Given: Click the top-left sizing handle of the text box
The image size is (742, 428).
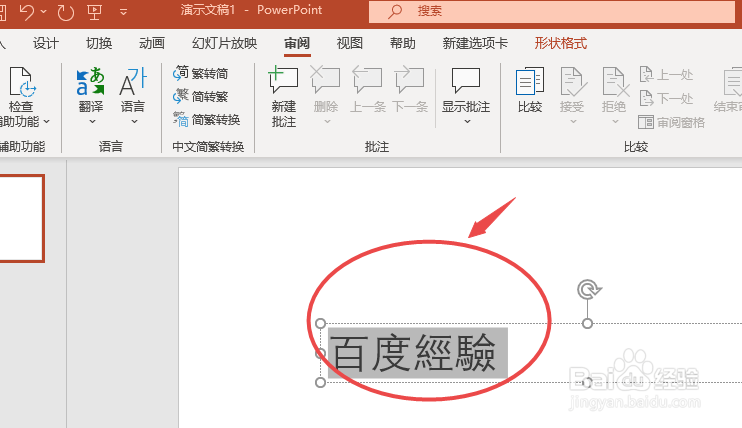Looking at the screenshot, I should [x=320, y=323].
